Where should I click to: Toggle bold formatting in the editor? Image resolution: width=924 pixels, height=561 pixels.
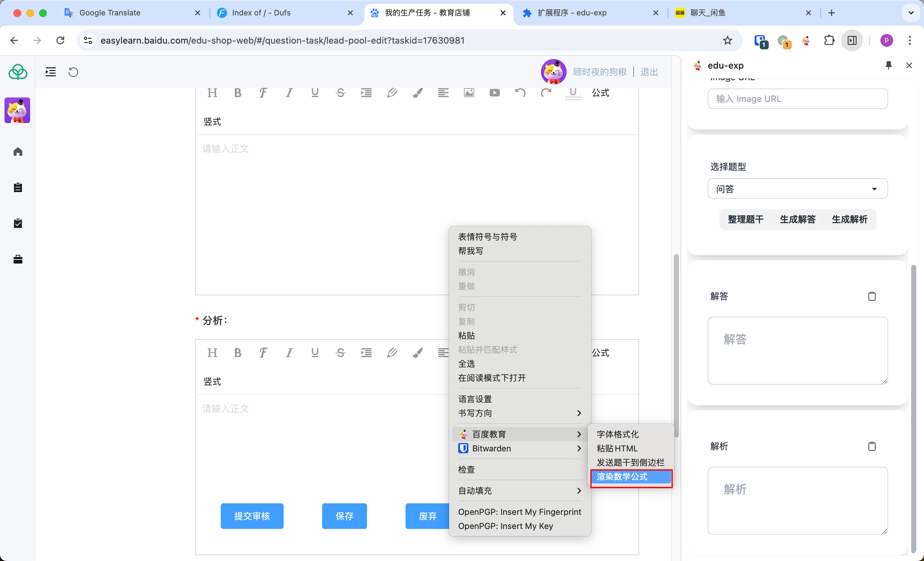pyautogui.click(x=238, y=93)
